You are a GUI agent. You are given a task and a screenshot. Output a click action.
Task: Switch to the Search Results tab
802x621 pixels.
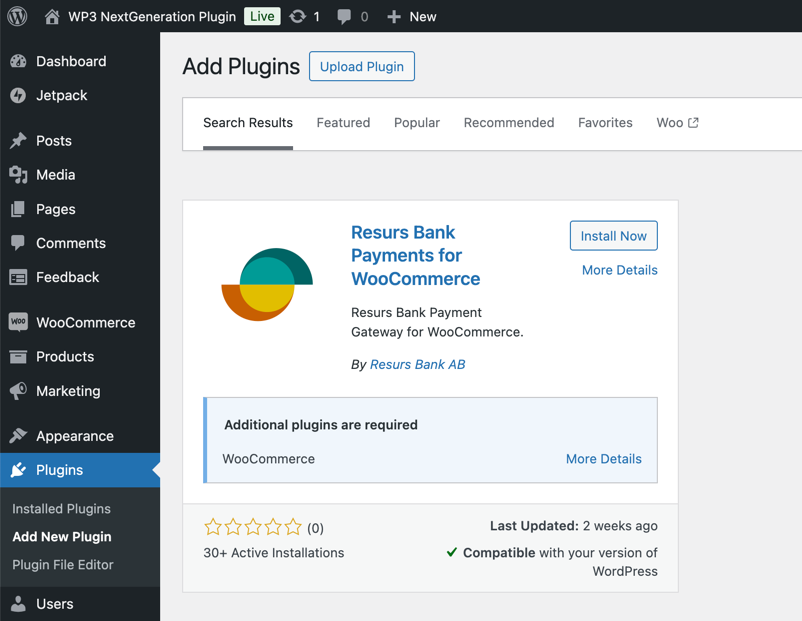coord(248,123)
